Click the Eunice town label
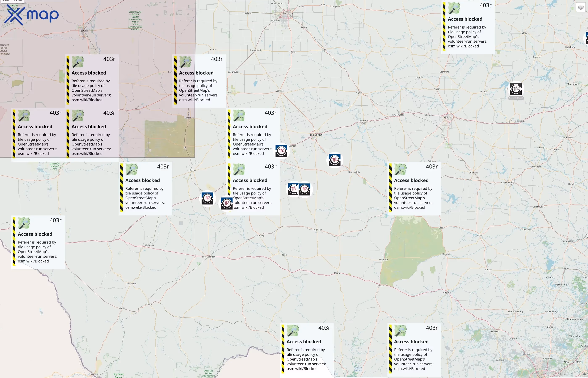Image resolution: width=588 pixels, height=378 pixels. tap(188, 118)
